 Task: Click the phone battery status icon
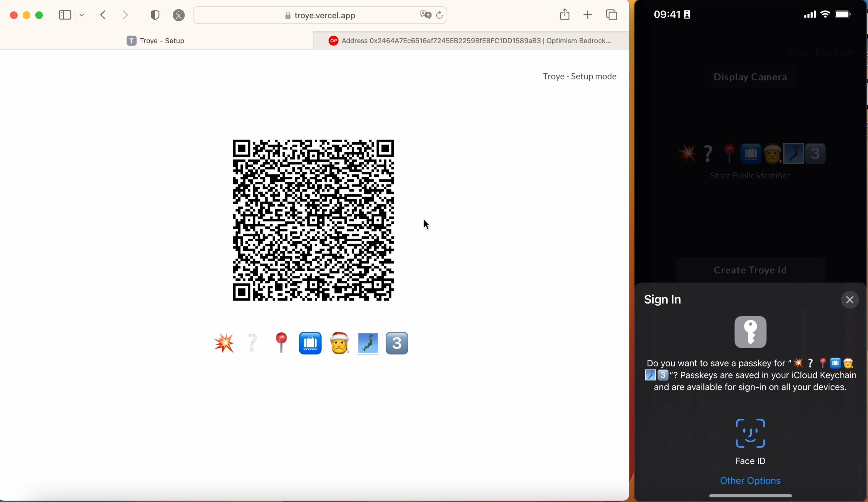click(x=843, y=15)
